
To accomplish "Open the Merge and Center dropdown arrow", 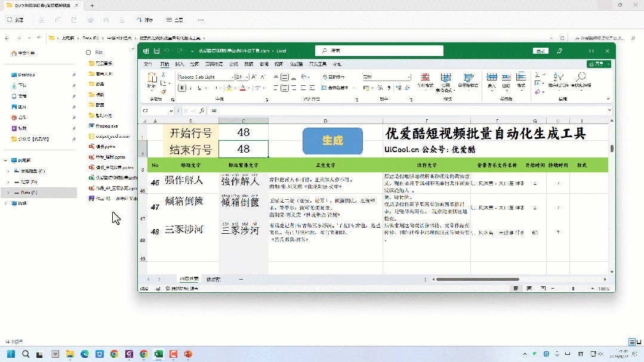I will click(353, 88).
